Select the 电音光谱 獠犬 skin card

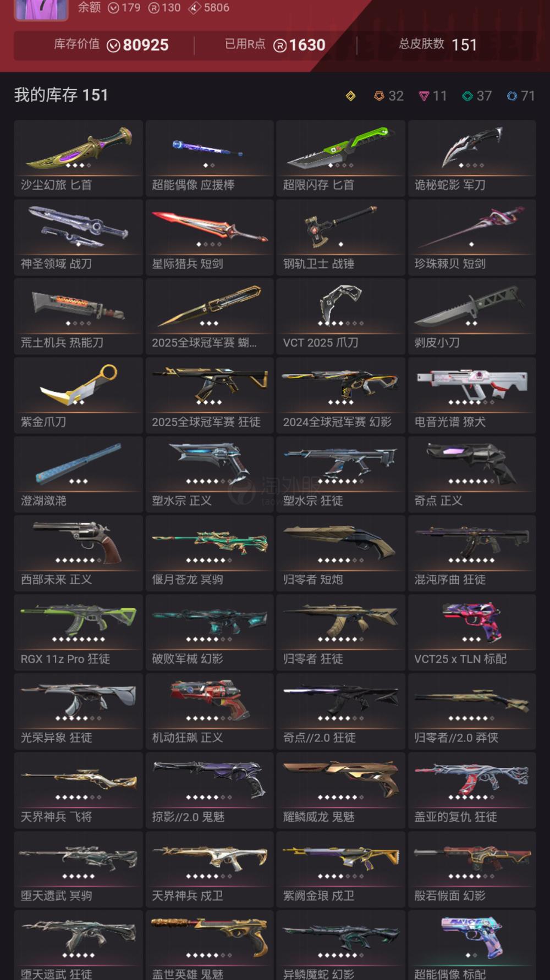pos(472,395)
